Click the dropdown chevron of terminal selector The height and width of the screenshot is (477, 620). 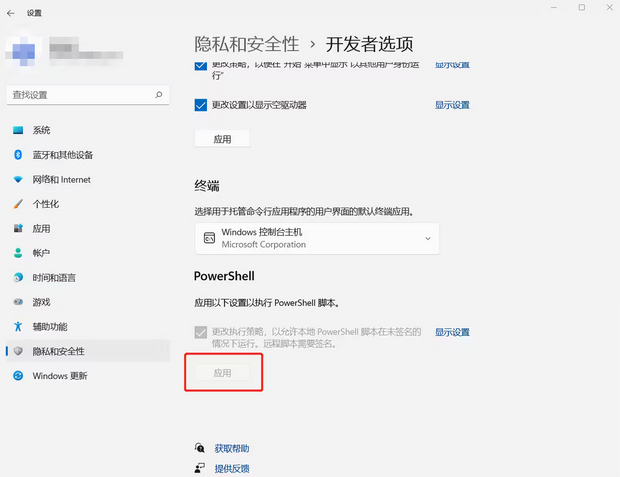[x=428, y=238]
